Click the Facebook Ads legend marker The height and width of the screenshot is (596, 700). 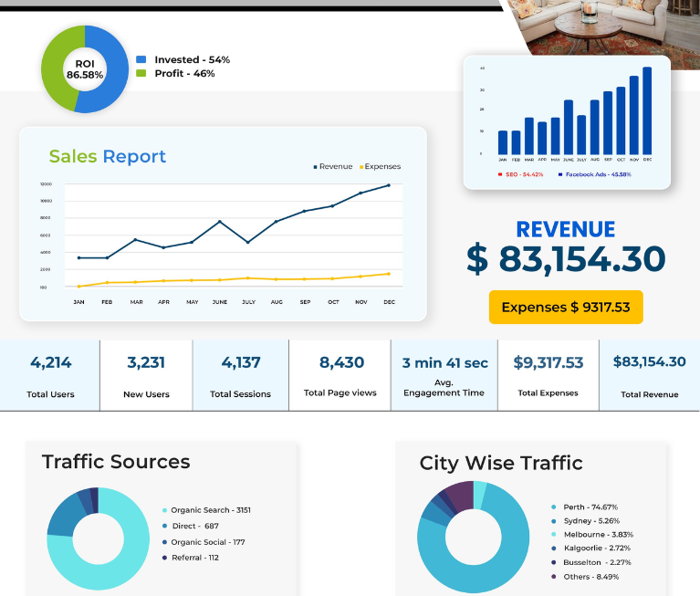(x=560, y=174)
